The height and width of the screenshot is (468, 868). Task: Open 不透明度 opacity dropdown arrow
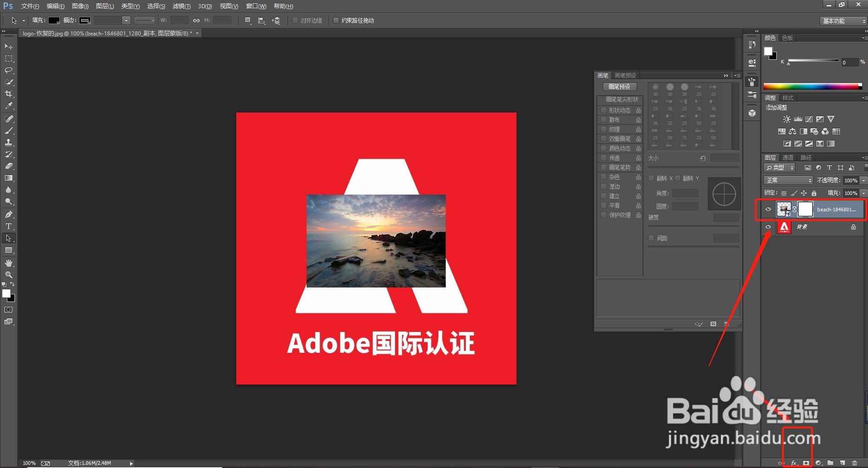click(863, 180)
